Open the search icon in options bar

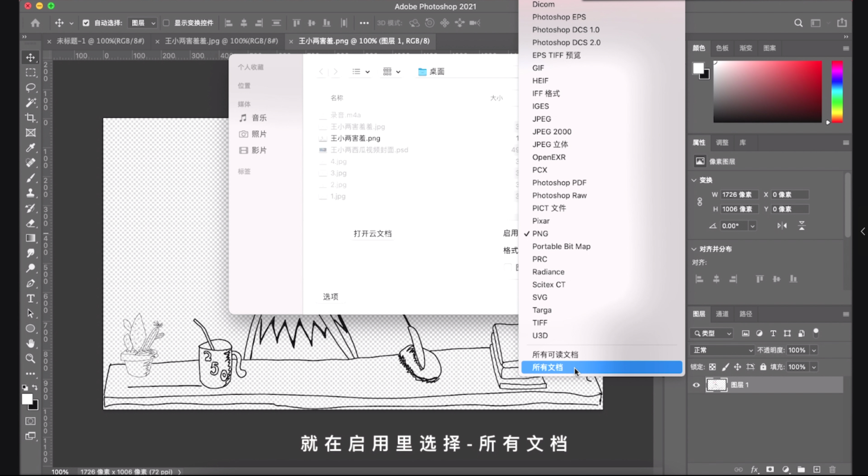coord(798,23)
